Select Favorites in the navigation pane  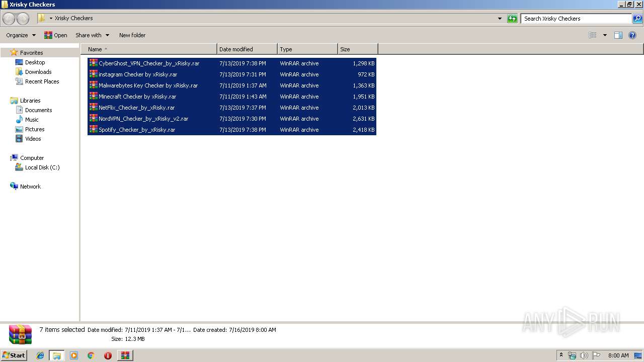[31, 53]
